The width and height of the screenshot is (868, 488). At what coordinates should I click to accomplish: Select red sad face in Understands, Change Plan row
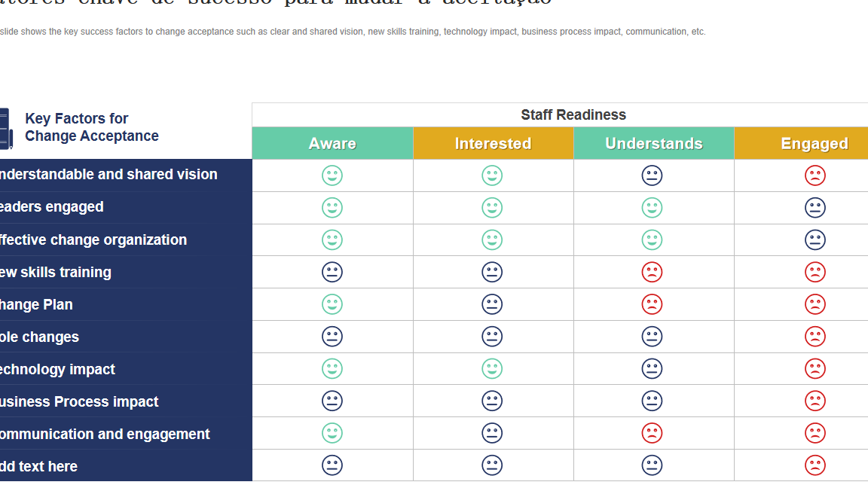[x=652, y=304]
